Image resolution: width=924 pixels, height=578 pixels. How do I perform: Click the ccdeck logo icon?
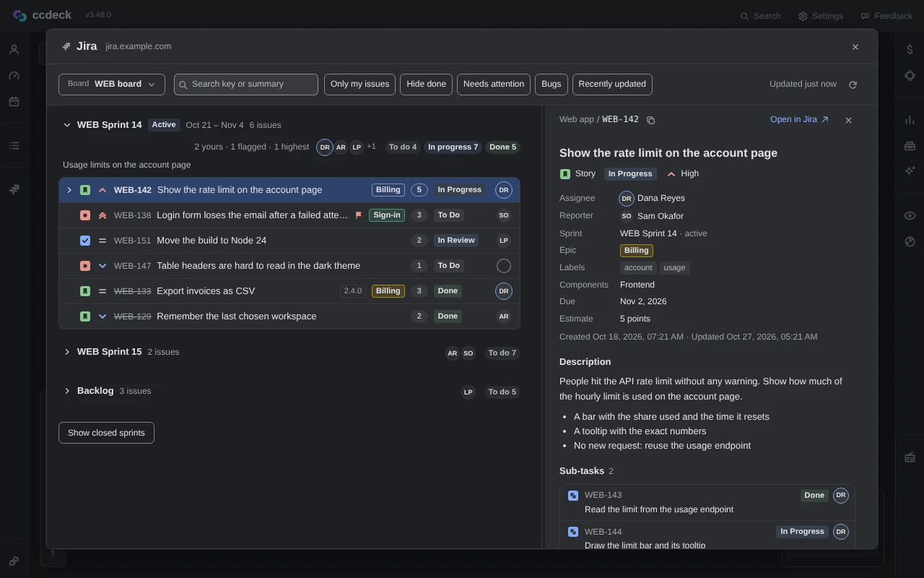coord(19,15)
